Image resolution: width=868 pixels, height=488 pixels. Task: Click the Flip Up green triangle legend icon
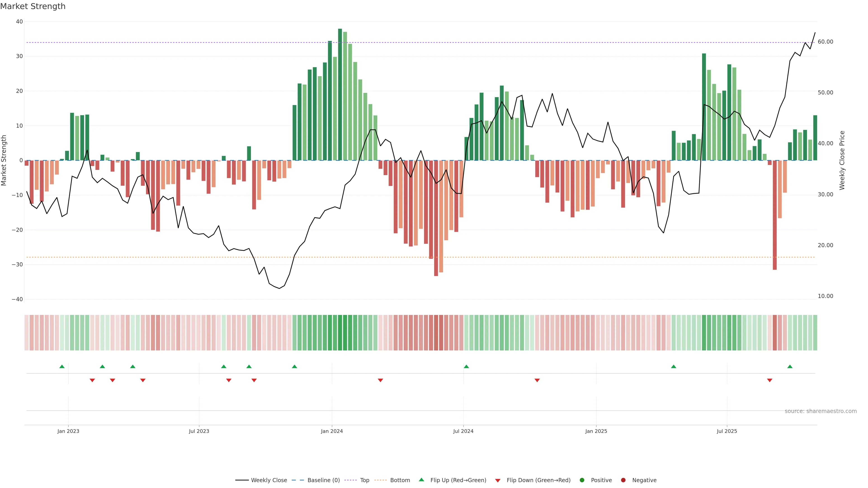421,480
